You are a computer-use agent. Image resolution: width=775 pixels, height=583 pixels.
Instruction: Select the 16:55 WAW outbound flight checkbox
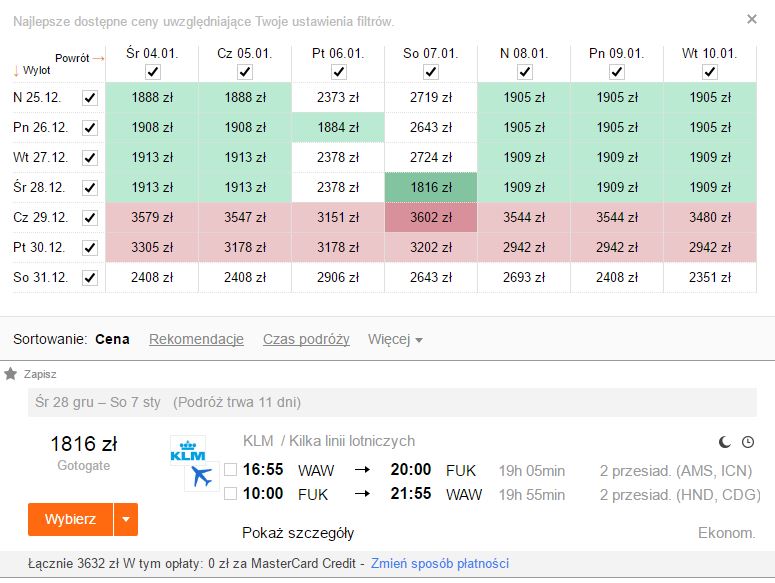point(230,469)
